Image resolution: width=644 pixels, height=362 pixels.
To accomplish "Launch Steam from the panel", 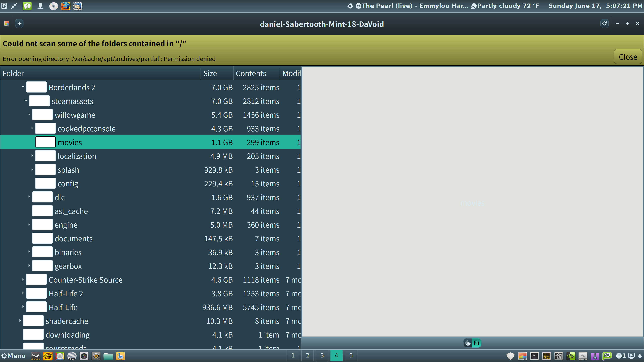I will click(x=36, y=356).
